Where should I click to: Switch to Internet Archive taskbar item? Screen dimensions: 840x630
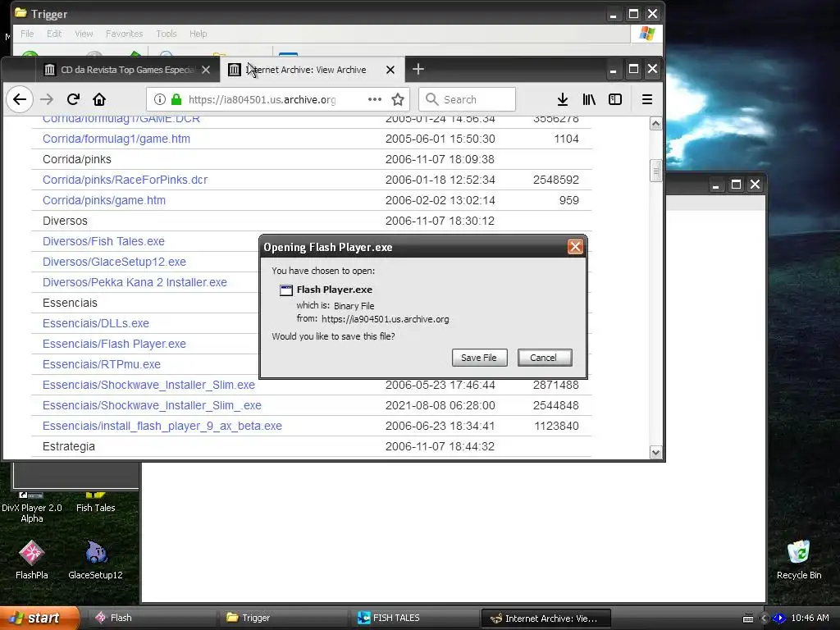pyautogui.click(x=546, y=619)
